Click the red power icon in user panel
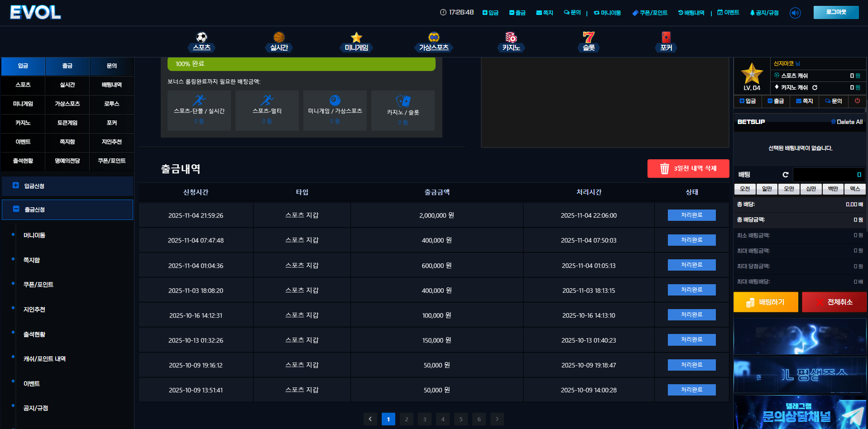The height and width of the screenshot is (429, 868). click(857, 101)
